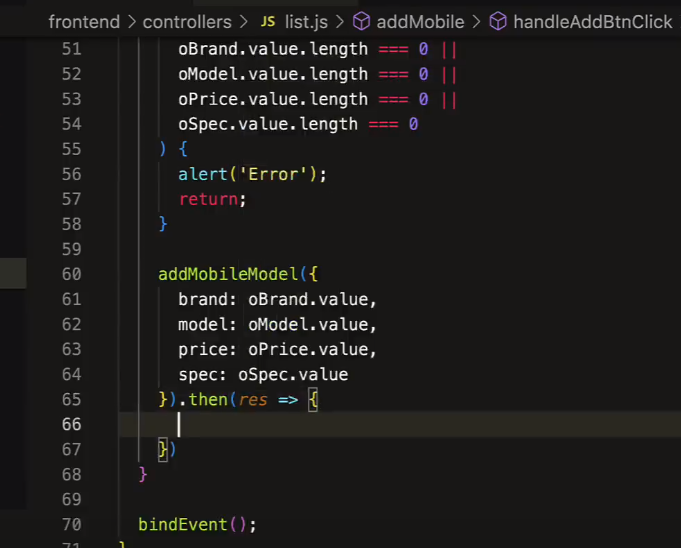
Task: Expand chevron after frontend breadcrumb
Action: 132,22
